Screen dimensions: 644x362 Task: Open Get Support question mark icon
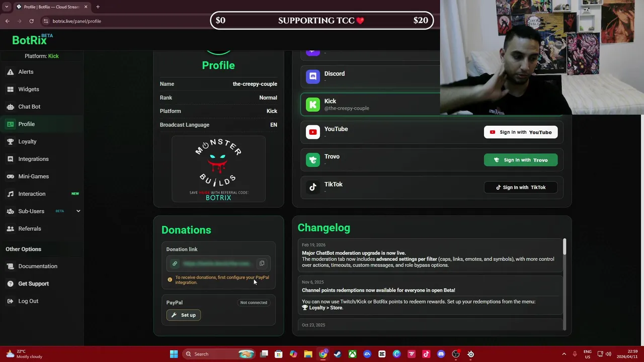click(x=10, y=284)
